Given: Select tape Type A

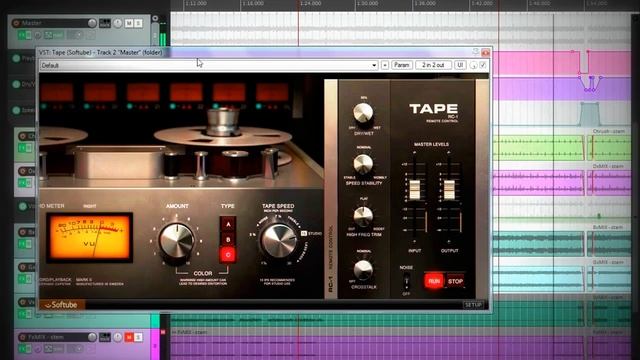Looking at the screenshot, I should point(228,224).
